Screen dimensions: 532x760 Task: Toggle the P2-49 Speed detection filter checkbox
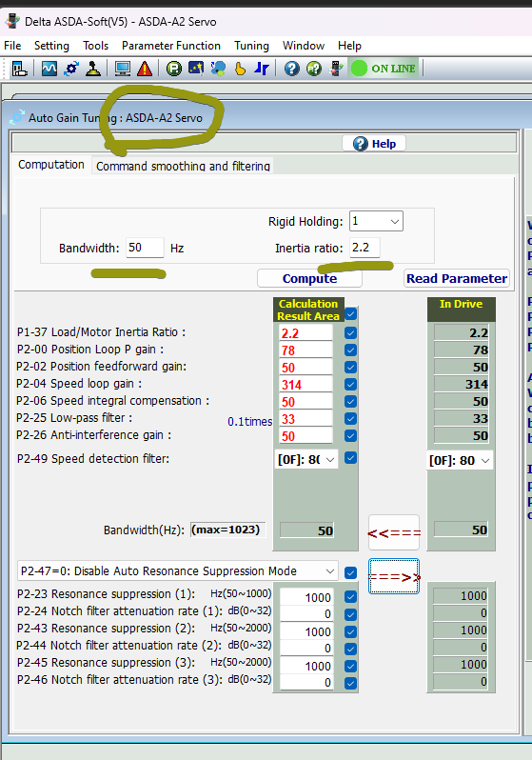351,457
